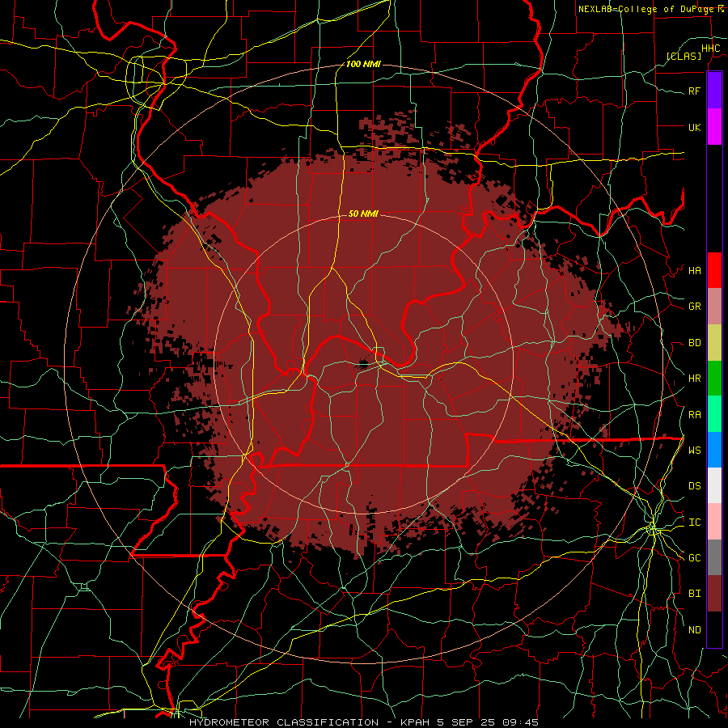Click the small black gap at the radar center
728x728 pixels.
(x=363, y=364)
